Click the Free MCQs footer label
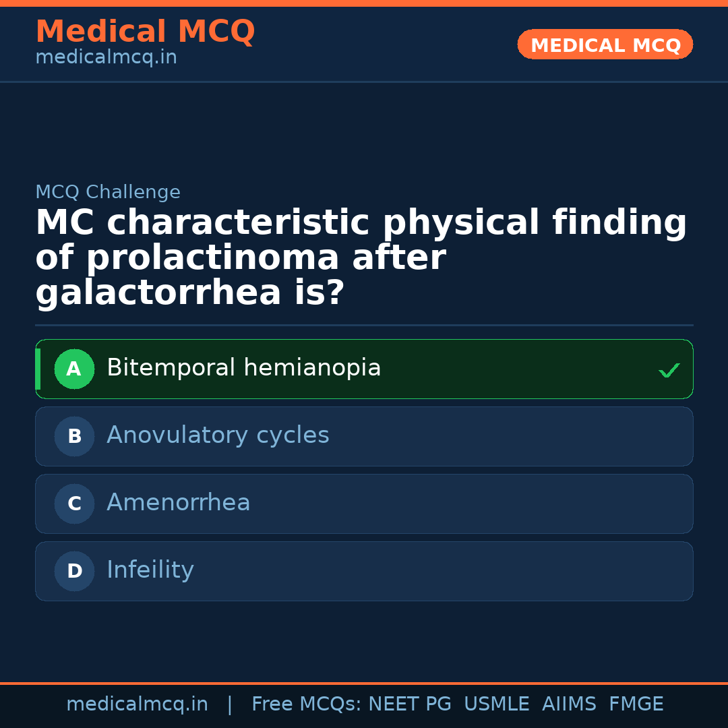728x728 pixels. (306, 704)
